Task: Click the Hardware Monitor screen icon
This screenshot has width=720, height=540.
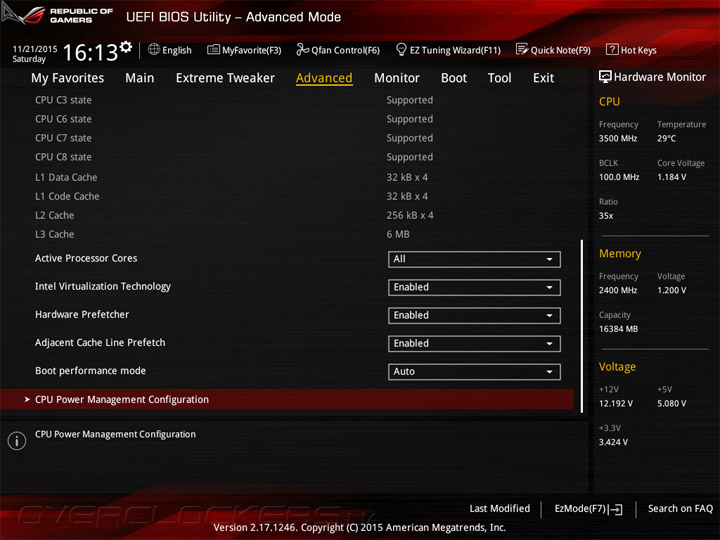Action: tap(605, 77)
